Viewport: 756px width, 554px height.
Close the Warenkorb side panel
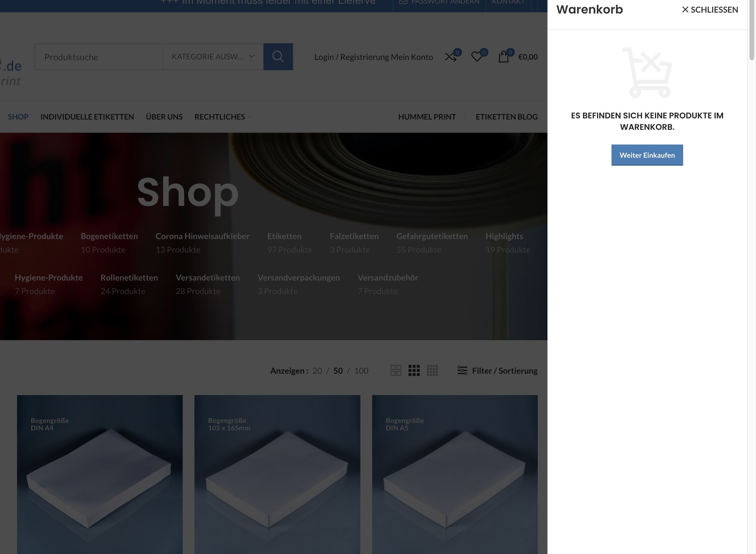[x=710, y=10]
